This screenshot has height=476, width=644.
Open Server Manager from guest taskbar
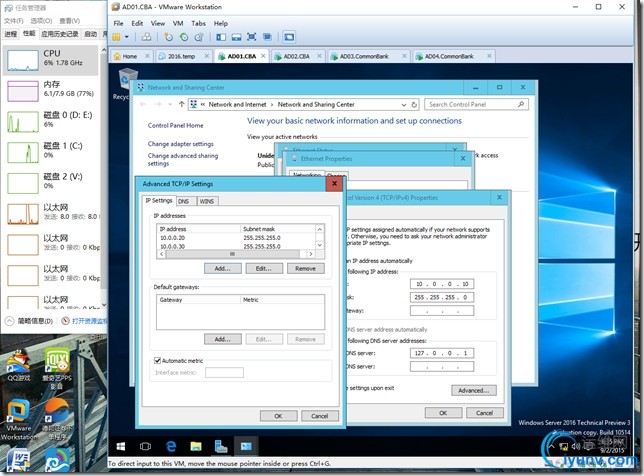click(221, 446)
